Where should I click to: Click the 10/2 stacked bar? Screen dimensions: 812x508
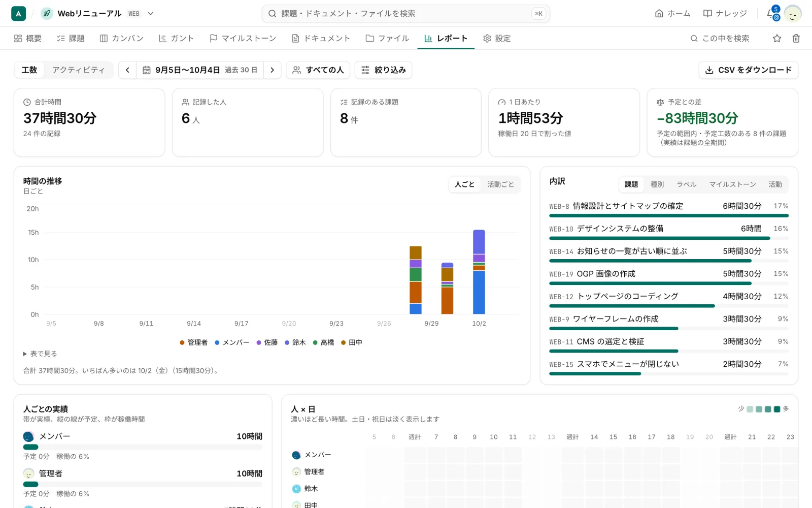(x=479, y=272)
